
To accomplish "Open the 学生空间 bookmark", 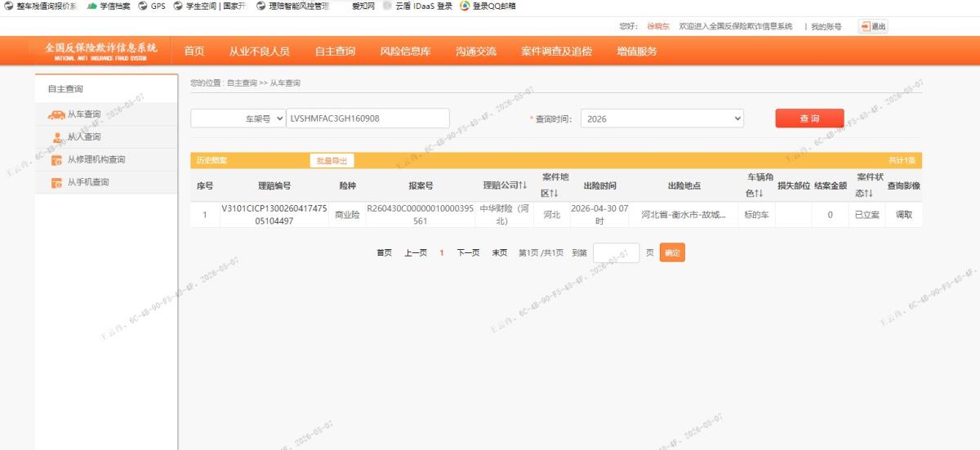I will coord(211,6).
